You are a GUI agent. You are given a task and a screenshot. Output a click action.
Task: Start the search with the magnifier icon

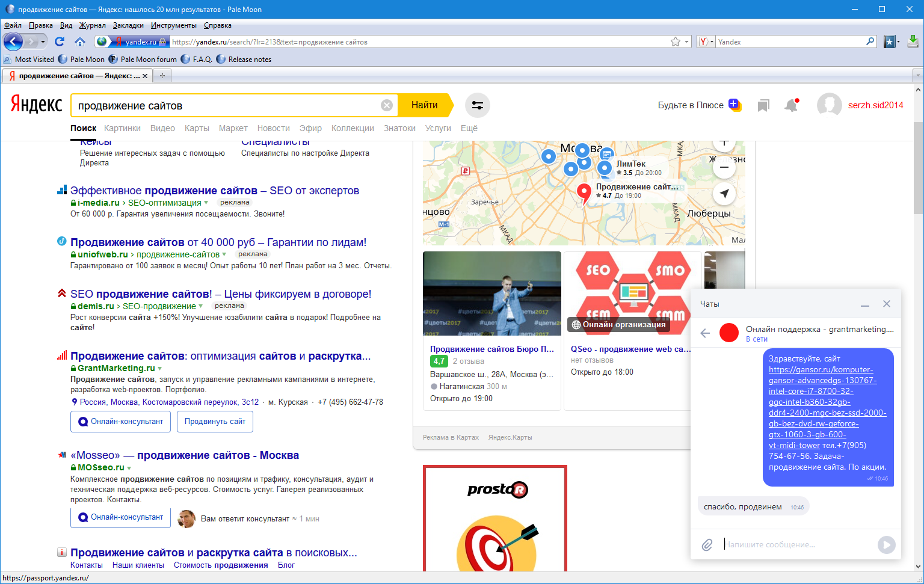pyautogui.click(x=870, y=41)
